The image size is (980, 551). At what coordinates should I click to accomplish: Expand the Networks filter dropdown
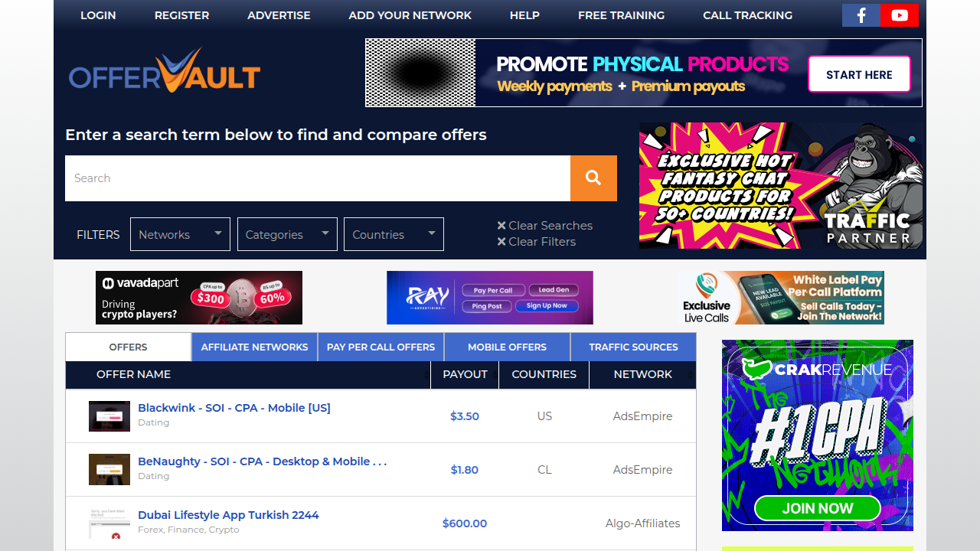pyautogui.click(x=180, y=234)
